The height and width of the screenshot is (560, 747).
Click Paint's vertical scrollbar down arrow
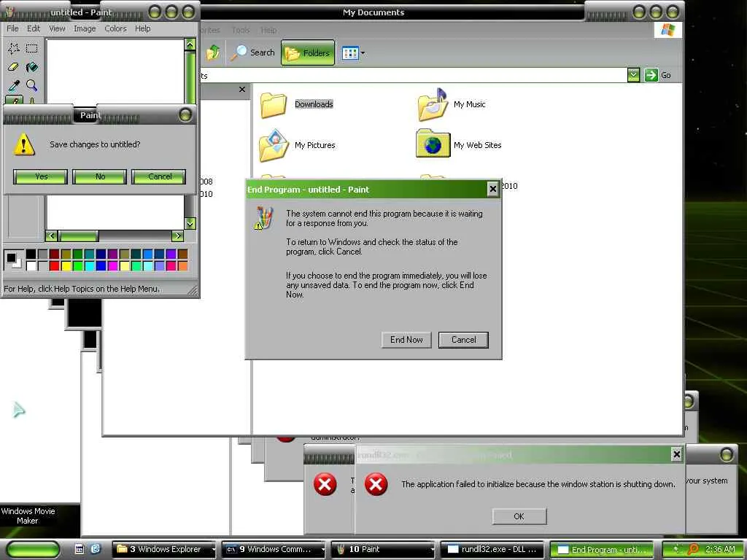click(190, 223)
